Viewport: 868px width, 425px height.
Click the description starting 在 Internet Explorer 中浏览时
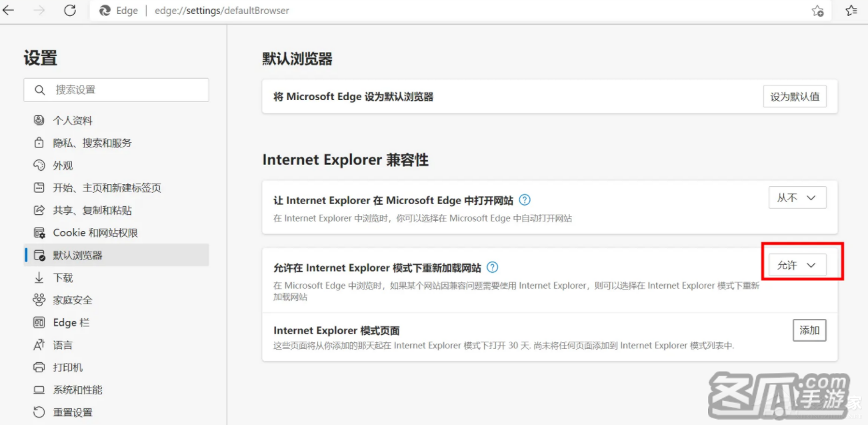pos(423,218)
